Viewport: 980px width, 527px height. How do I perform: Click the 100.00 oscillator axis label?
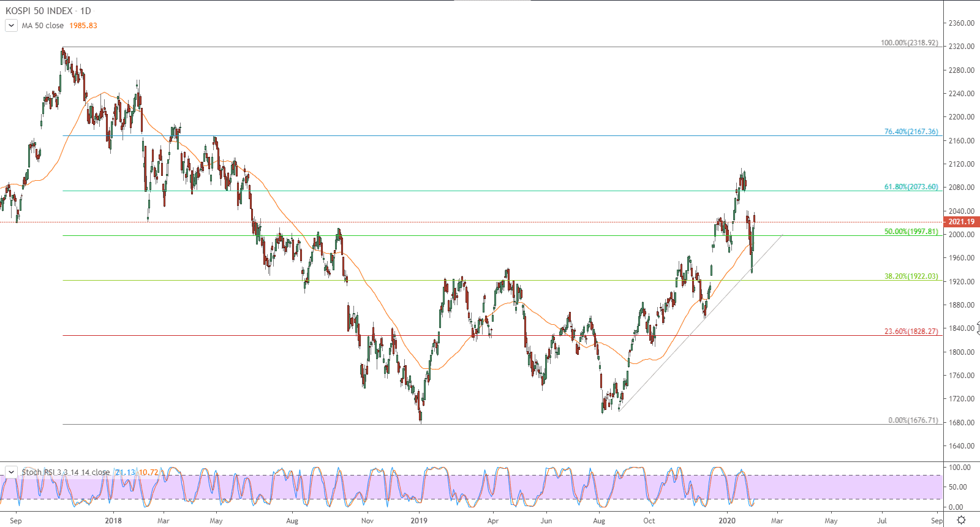point(960,468)
